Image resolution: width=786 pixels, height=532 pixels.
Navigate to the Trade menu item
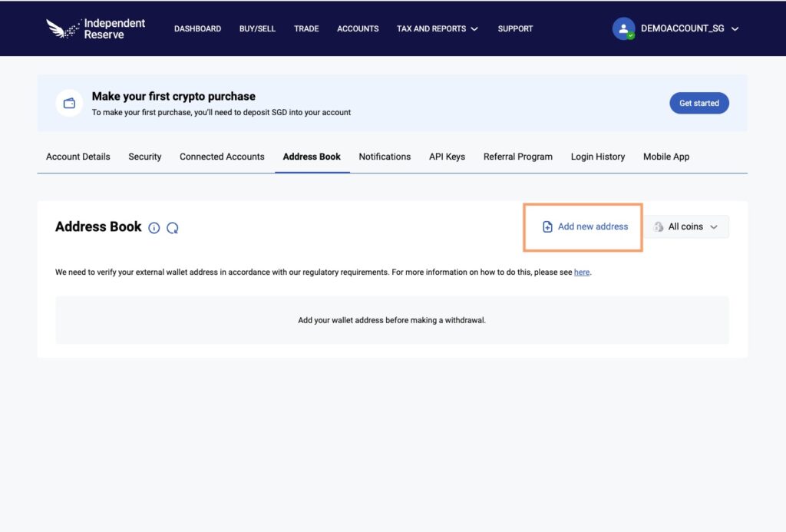[306, 28]
